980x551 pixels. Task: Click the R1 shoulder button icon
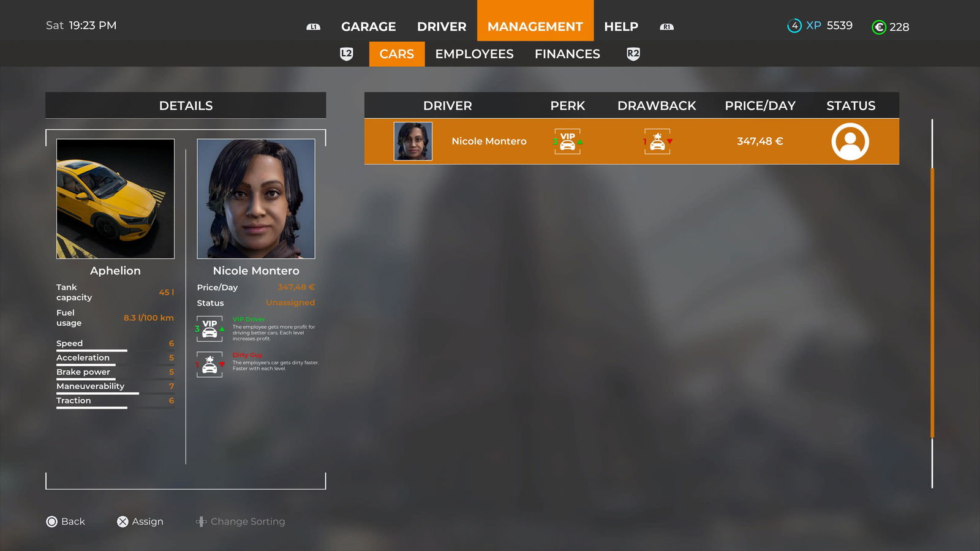666,27
